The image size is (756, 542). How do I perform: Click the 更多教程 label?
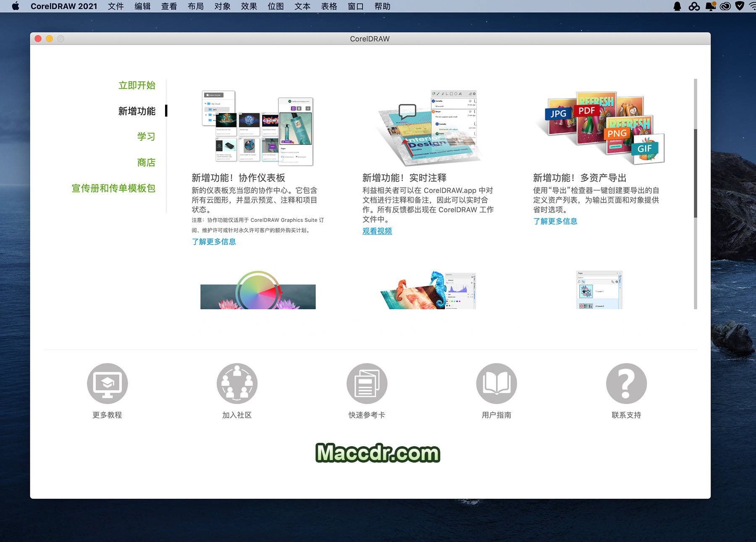pyautogui.click(x=108, y=415)
